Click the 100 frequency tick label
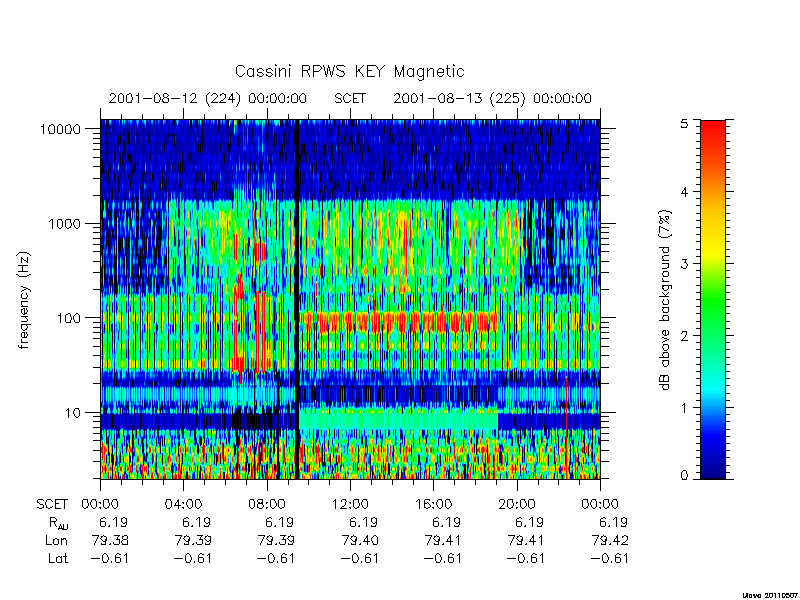 69,318
